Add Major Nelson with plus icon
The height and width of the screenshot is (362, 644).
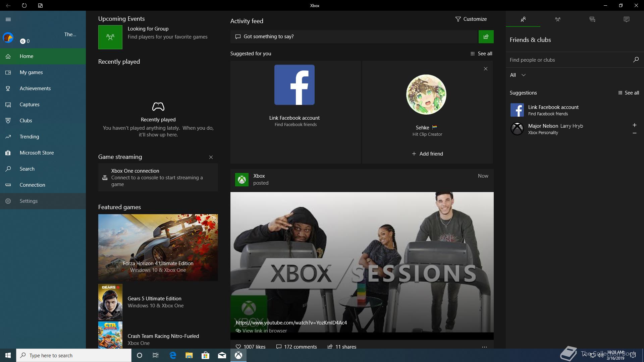[x=634, y=125]
